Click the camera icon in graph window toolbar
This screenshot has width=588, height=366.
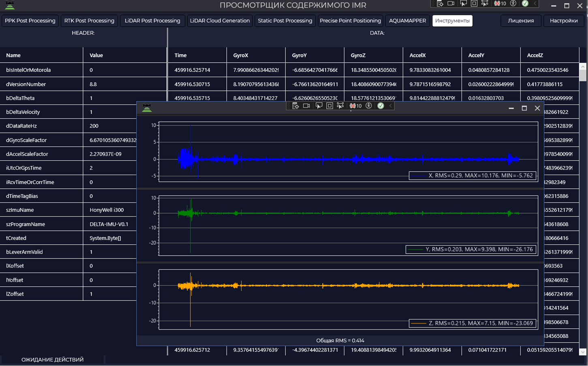pos(306,106)
